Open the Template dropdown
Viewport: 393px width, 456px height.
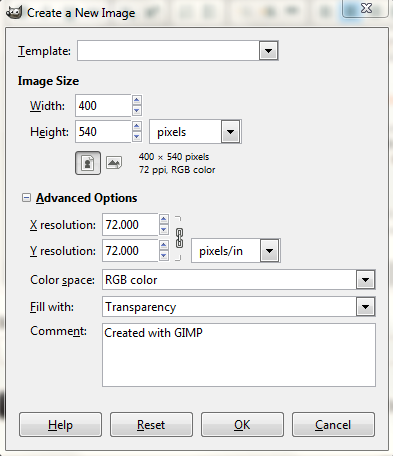click(268, 51)
